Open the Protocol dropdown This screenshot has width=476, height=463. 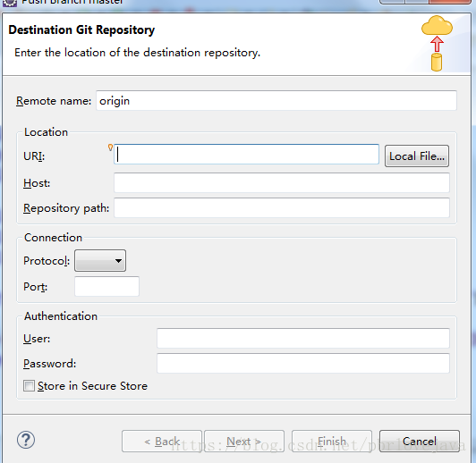click(x=100, y=260)
